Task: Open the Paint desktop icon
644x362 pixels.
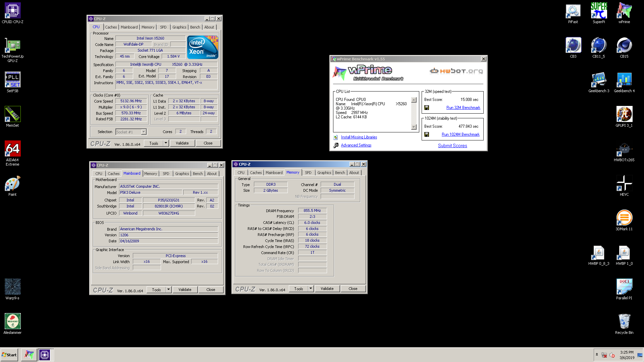Action: 12,186
